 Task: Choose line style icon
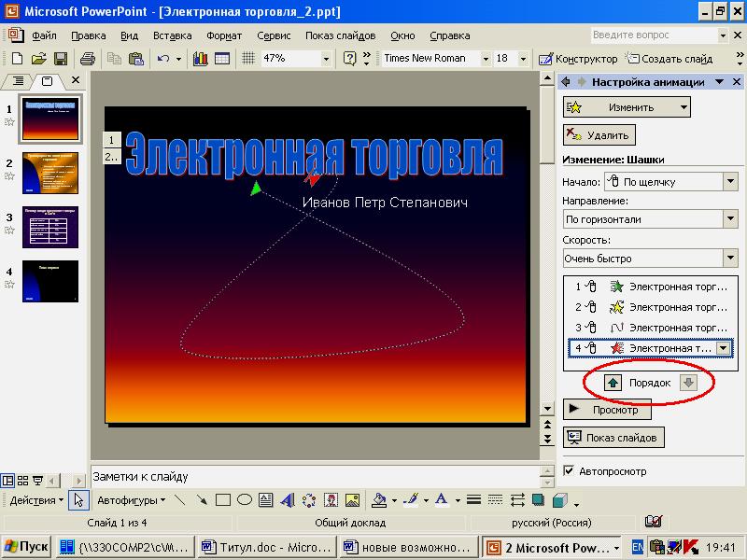473,500
